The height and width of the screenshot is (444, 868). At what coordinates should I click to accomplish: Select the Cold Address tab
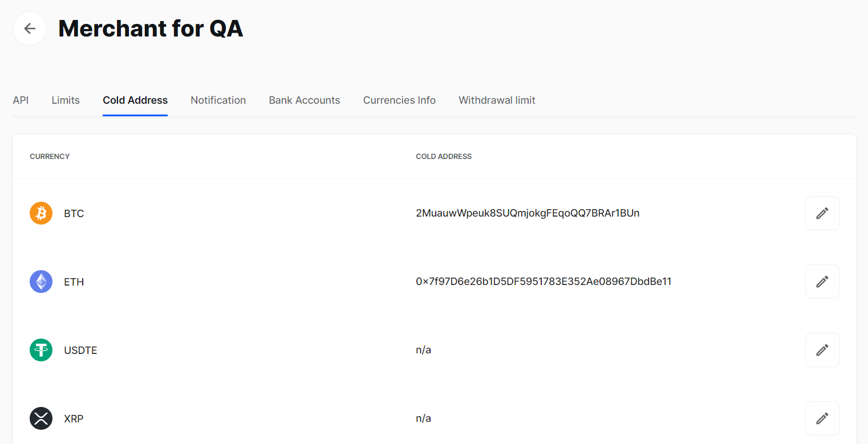click(x=135, y=100)
